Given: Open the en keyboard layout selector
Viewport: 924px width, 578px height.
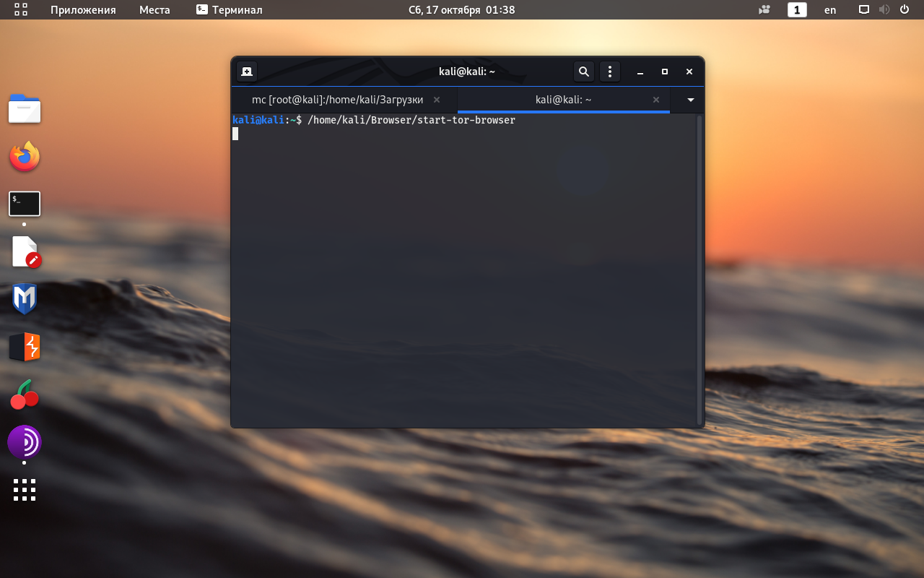Looking at the screenshot, I should [830, 10].
